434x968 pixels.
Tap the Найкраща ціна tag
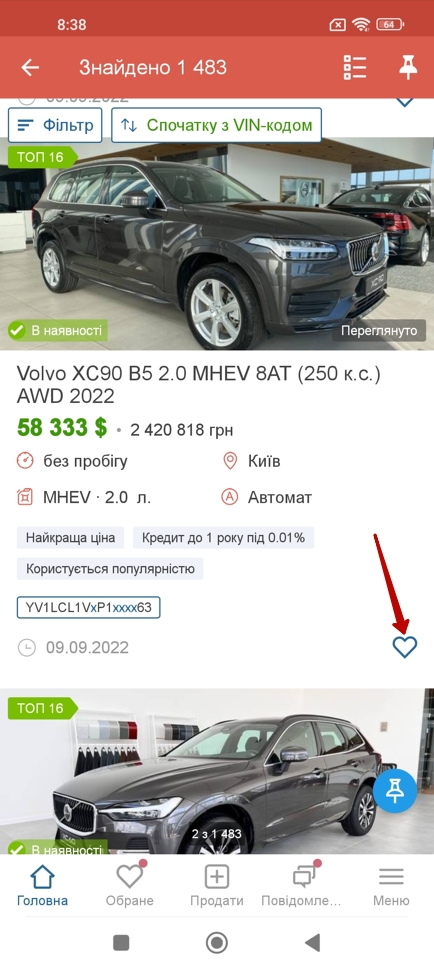tap(70, 538)
